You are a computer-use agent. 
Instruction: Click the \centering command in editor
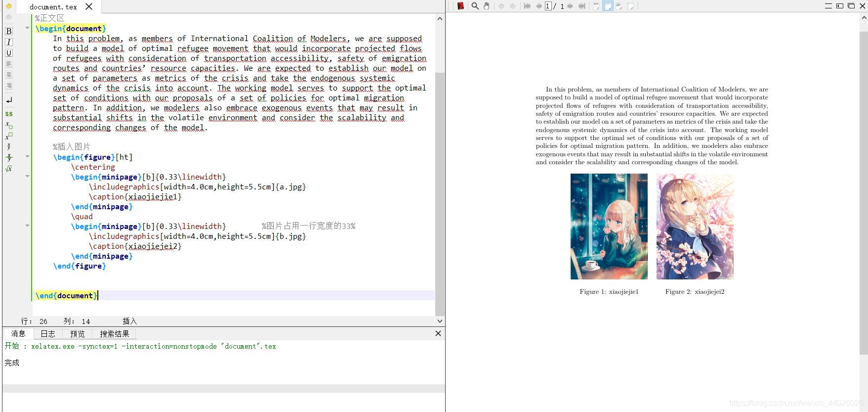tap(93, 167)
